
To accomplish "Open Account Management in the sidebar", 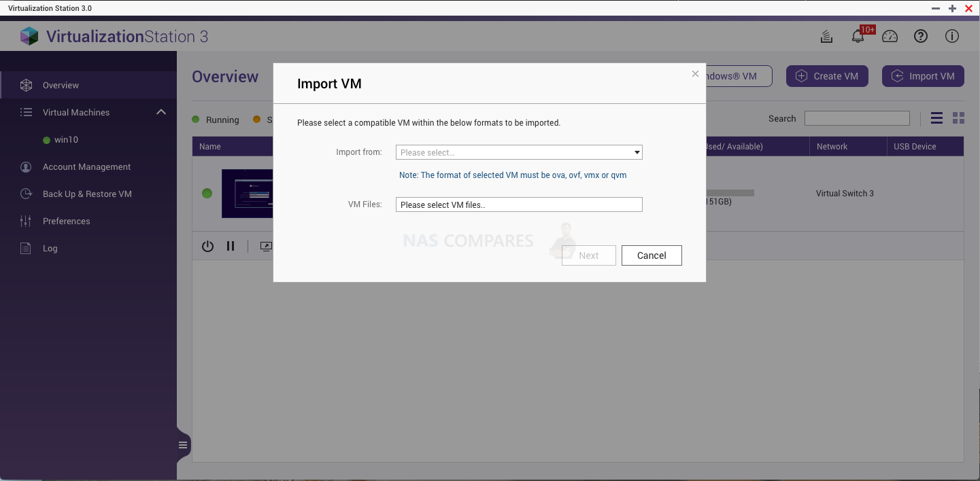I will (x=88, y=166).
